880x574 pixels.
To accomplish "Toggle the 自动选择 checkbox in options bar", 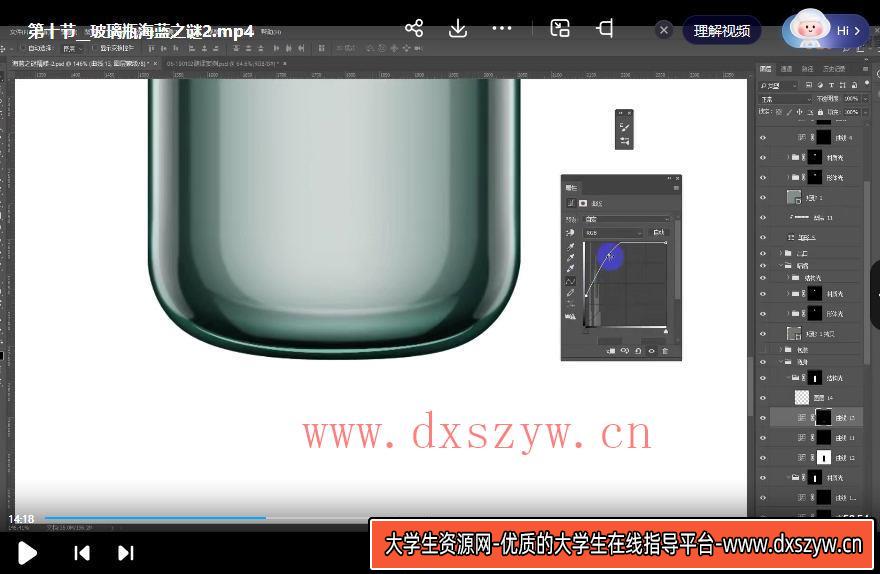I will [x=24, y=49].
